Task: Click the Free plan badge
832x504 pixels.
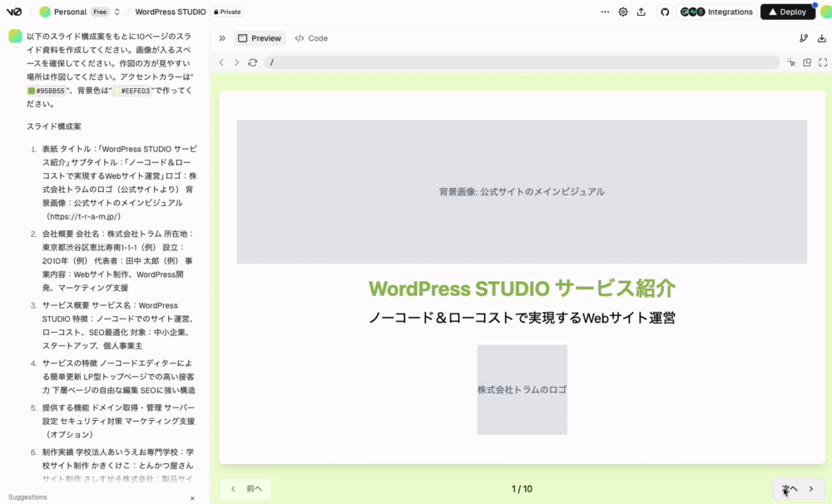Action: pyautogui.click(x=100, y=12)
